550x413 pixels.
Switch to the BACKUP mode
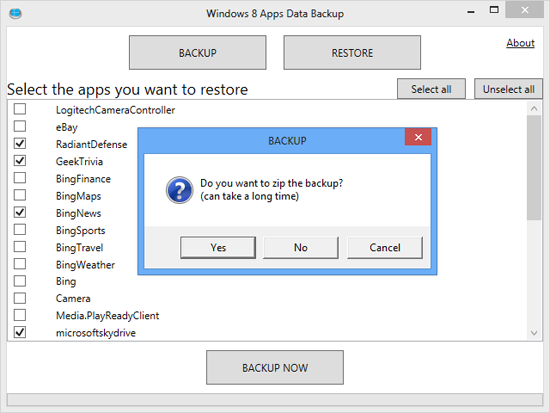click(x=197, y=53)
